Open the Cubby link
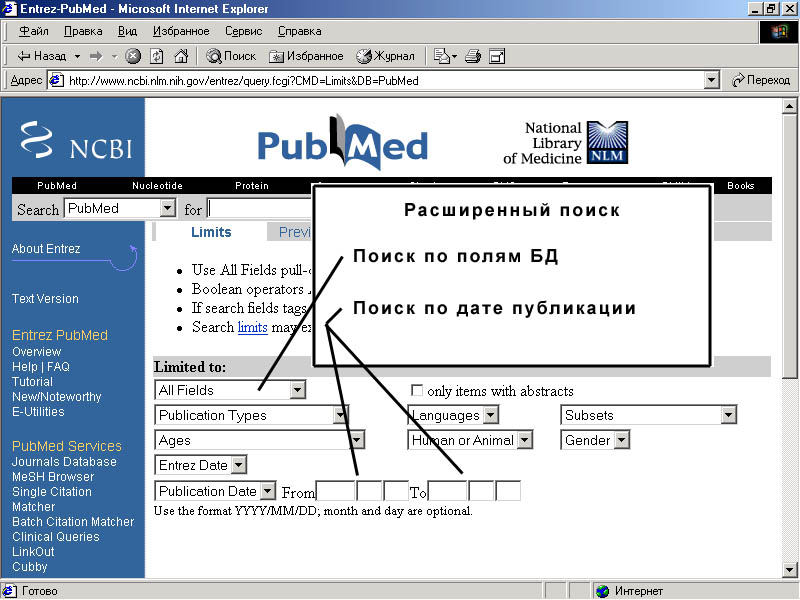The width and height of the screenshot is (800, 600). [x=30, y=566]
